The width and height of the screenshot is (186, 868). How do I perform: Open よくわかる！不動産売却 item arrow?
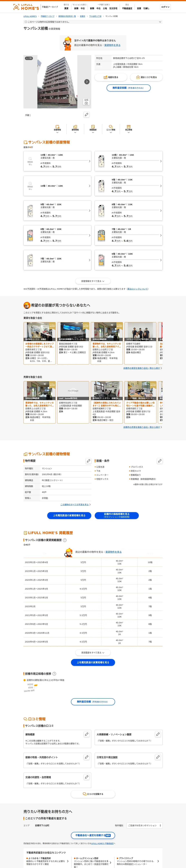click(68, 861)
